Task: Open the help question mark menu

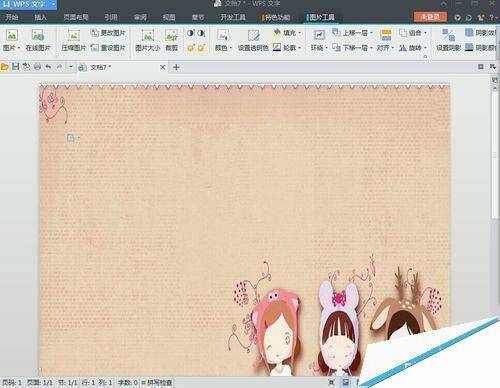Action: click(x=493, y=17)
